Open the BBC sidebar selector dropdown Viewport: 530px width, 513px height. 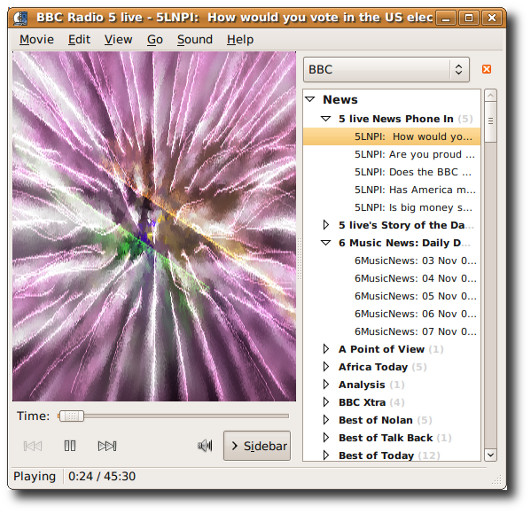(386, 70)
